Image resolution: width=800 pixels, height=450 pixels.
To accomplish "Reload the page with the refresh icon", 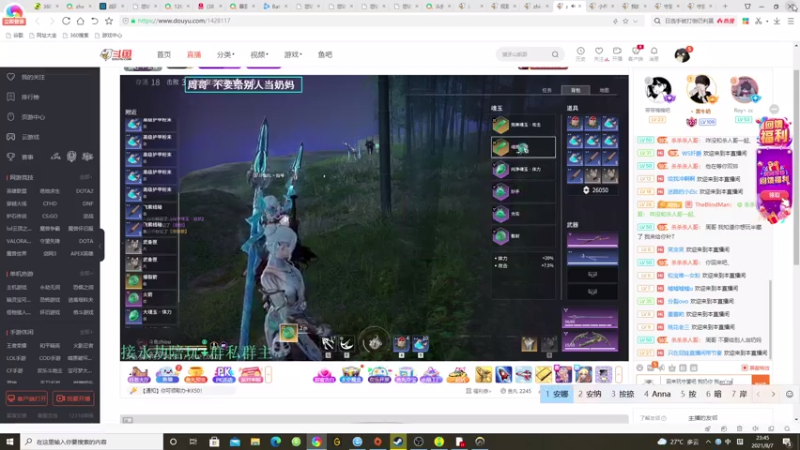I will pos(66,21).
